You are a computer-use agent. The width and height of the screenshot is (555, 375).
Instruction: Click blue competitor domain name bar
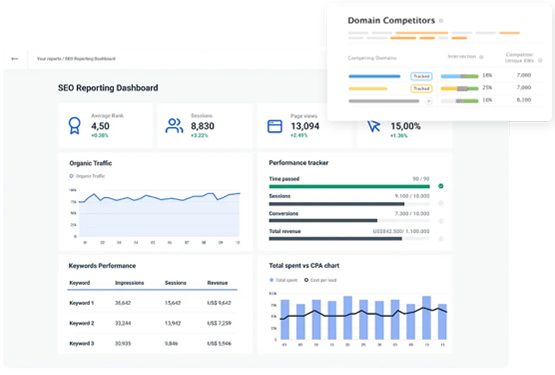coord(374,76)
